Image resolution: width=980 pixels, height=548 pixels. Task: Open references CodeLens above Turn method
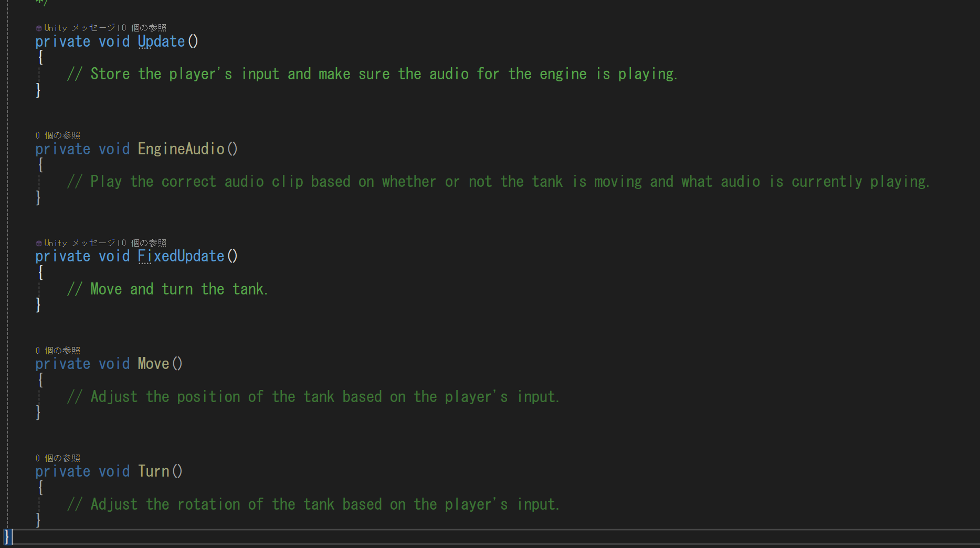coord(58,458)
